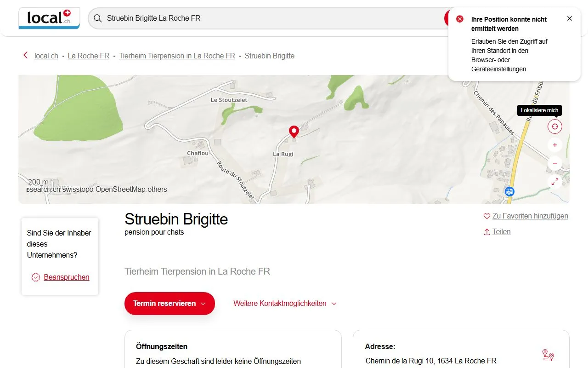Click the back chevron beside the breadcrumb
Viewport: 588px width, 368px height.
[x=25, y=55]
